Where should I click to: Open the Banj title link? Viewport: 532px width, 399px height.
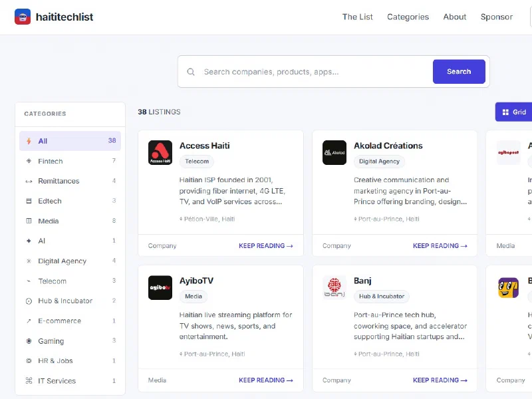coord(362,281)
